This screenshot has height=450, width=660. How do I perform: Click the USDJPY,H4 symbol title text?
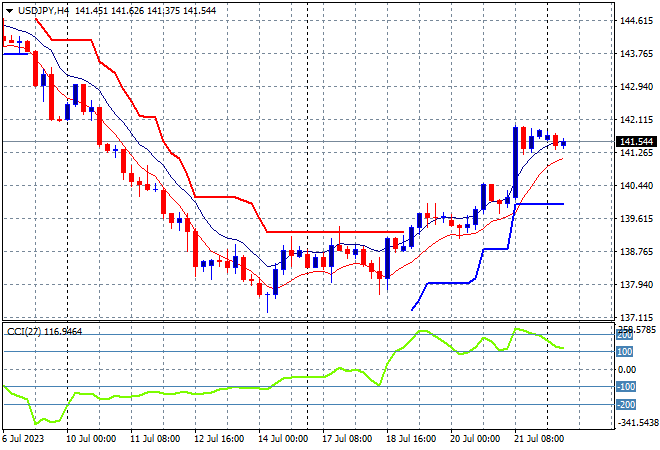[43, 11]
